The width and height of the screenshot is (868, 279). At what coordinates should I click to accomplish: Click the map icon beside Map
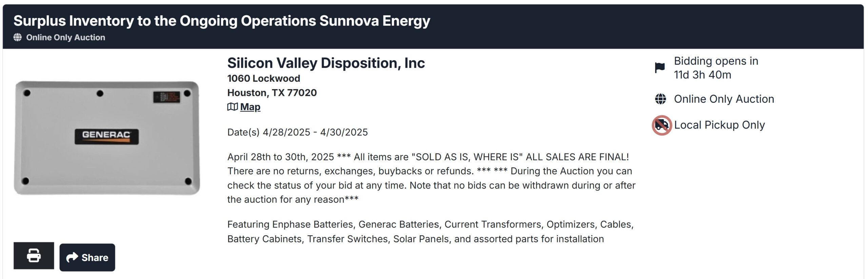232,107
